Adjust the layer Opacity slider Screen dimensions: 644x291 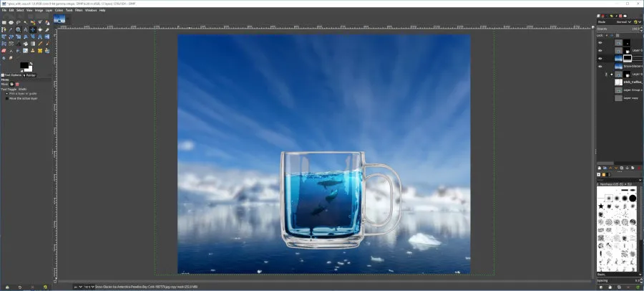[617, 29]
